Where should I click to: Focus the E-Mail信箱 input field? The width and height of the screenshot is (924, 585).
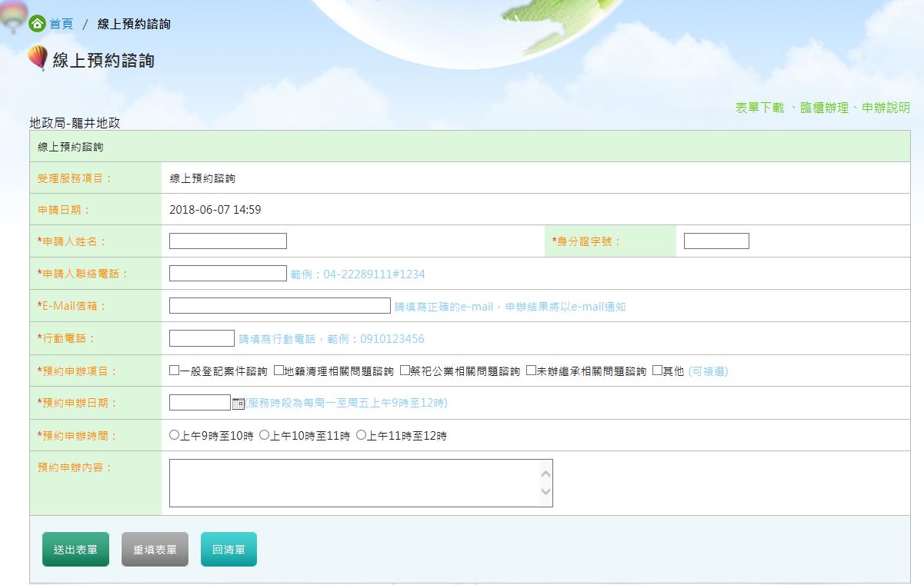[280, 306]
